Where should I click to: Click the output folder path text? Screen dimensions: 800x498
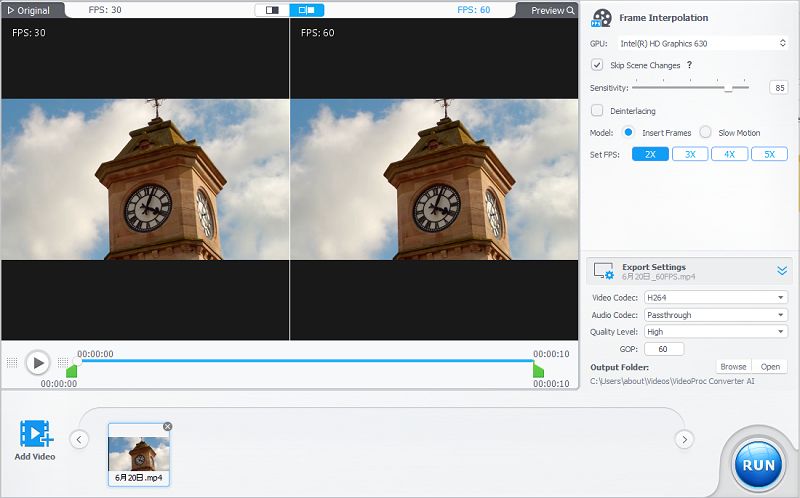[672, 381]
